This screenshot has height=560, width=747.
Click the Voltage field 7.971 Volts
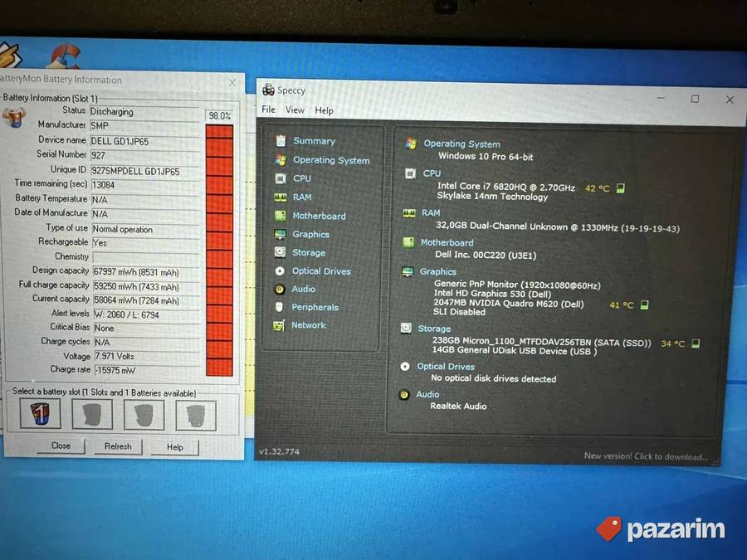(x=146, y=356)
